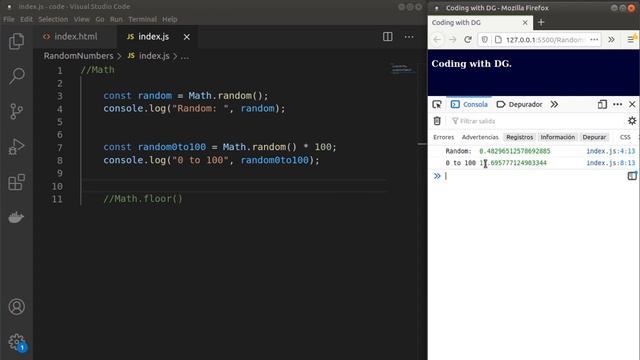This screenshot has height=360, width=640.
Task: Toggle the Errores console filter
Action: tap(444, 137)
